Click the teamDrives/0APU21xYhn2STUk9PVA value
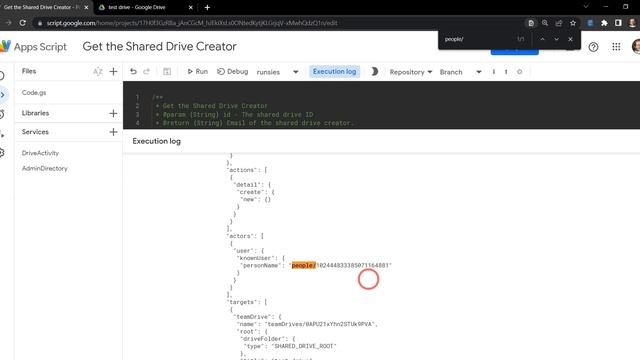Viewport: 640px width, 360px height. [320, 324]
